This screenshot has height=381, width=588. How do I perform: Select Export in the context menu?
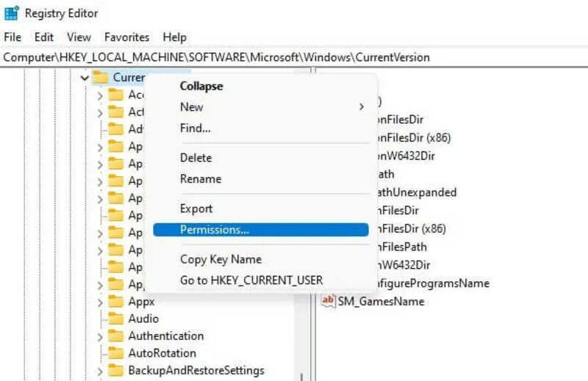[x=196, y=208]
